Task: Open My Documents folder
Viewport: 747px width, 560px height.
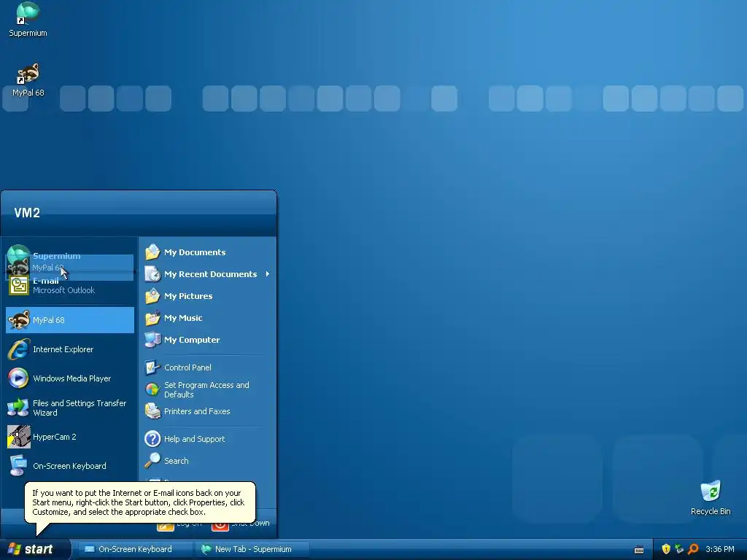Action: 207,252
